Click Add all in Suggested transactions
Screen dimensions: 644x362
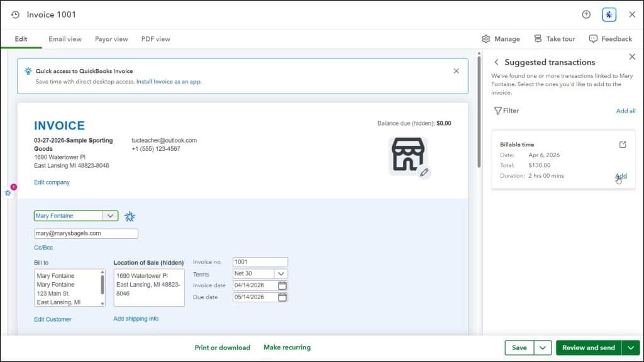tap(626, 111)
